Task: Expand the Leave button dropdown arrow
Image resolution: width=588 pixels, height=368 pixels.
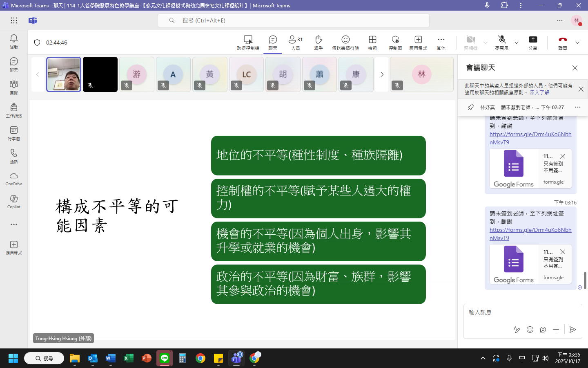Action: tap(577, 43)
